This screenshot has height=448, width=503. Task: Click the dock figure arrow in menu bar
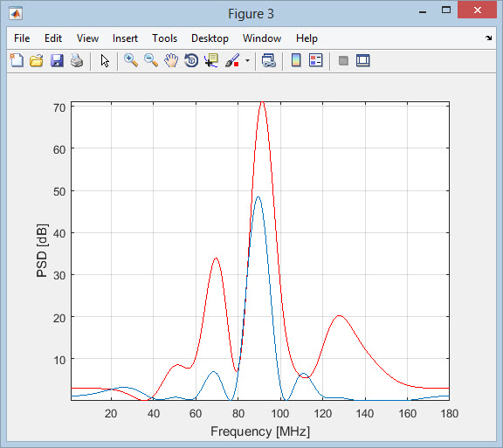pos(488,38)
